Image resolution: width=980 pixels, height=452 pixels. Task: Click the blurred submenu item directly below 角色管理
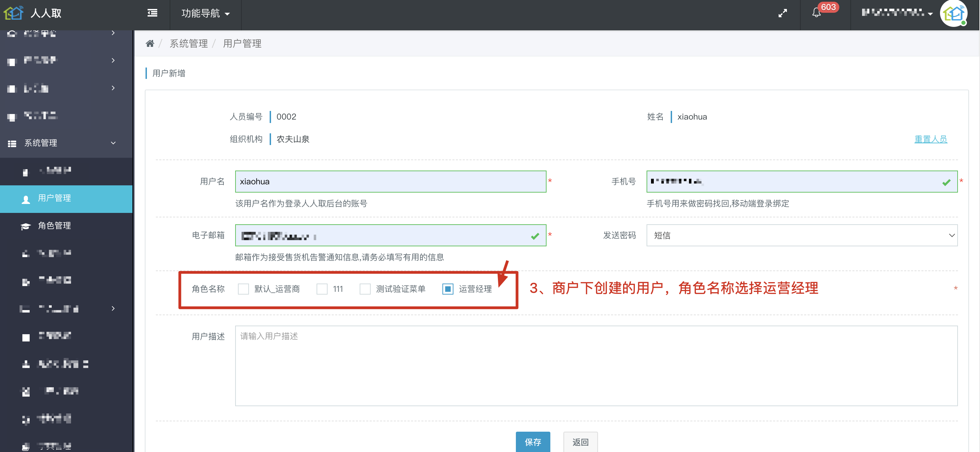click(66, 253)
